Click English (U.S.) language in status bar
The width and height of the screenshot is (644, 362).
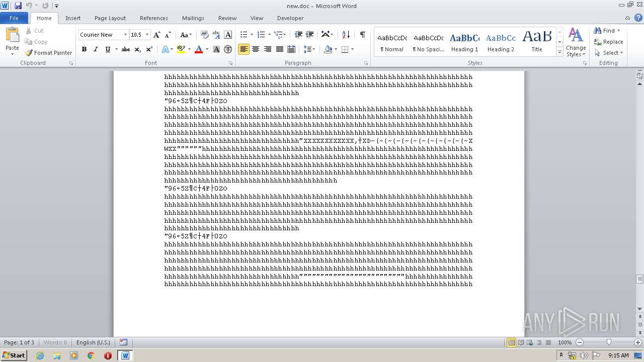coord(93,342)
